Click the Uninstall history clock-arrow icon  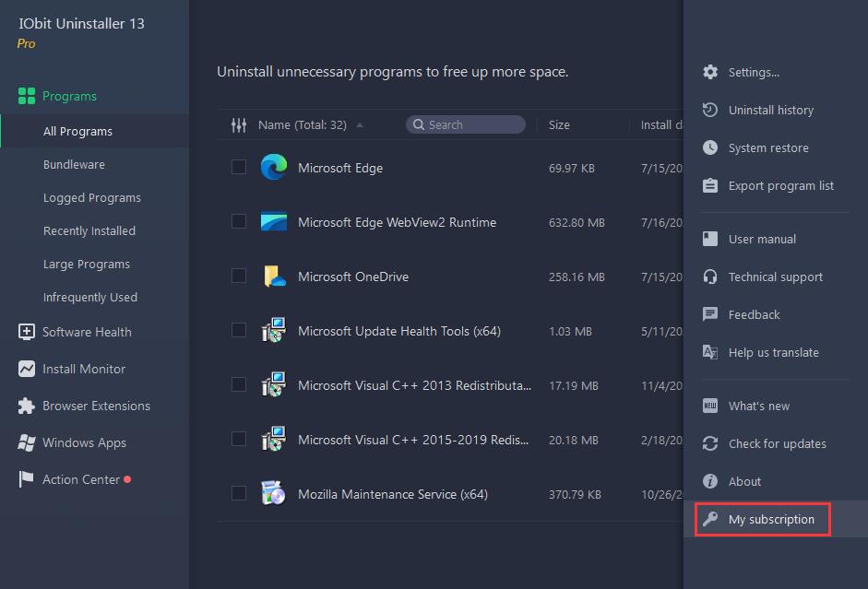click(x=710, y=110)
